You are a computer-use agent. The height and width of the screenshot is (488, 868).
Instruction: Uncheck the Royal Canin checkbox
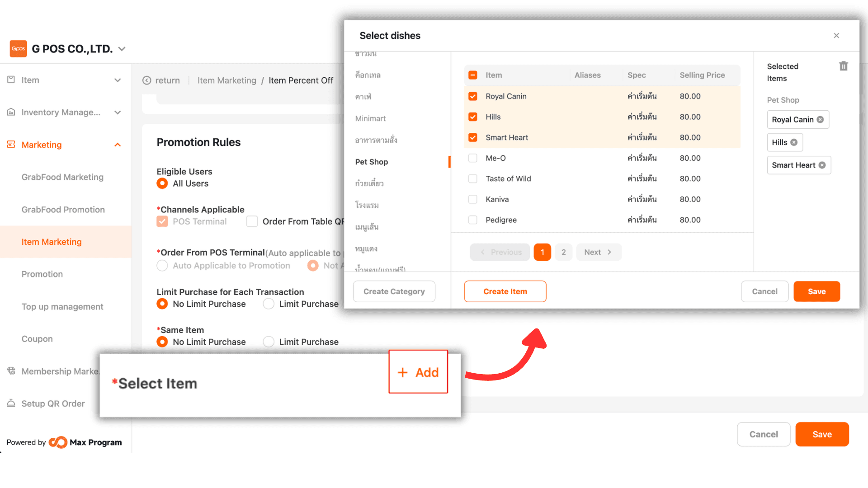point(473,96)
